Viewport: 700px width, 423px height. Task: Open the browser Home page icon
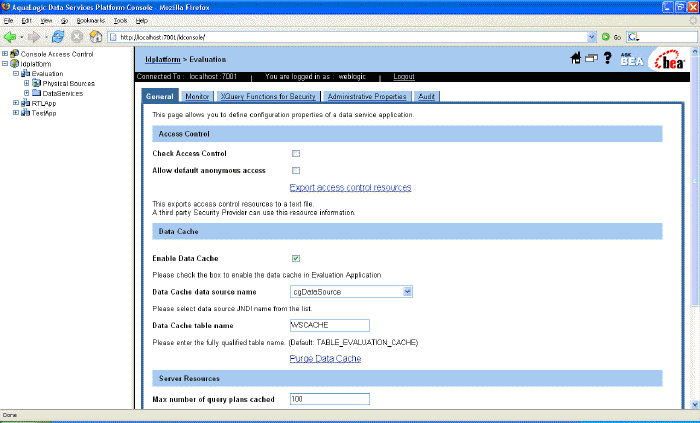click(96, 37)
